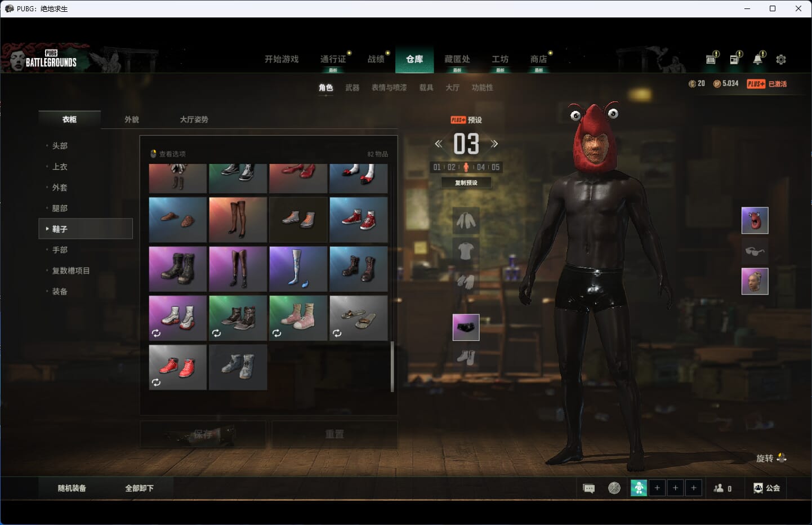Open the news document icon

click(735, 59)
